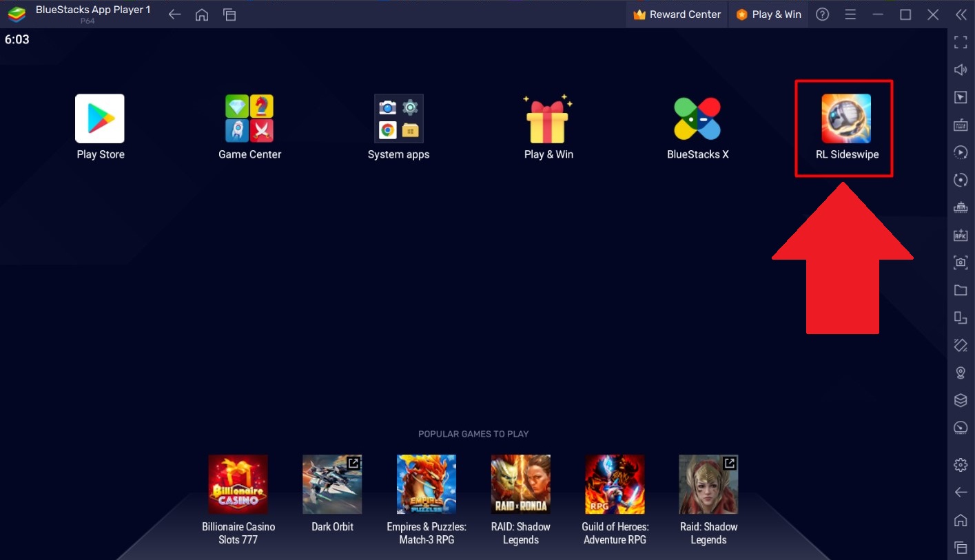Screen dimensions: 975x560
Task: Click the BlueStacks logo in title bar
Action: [x=17, y=14]
